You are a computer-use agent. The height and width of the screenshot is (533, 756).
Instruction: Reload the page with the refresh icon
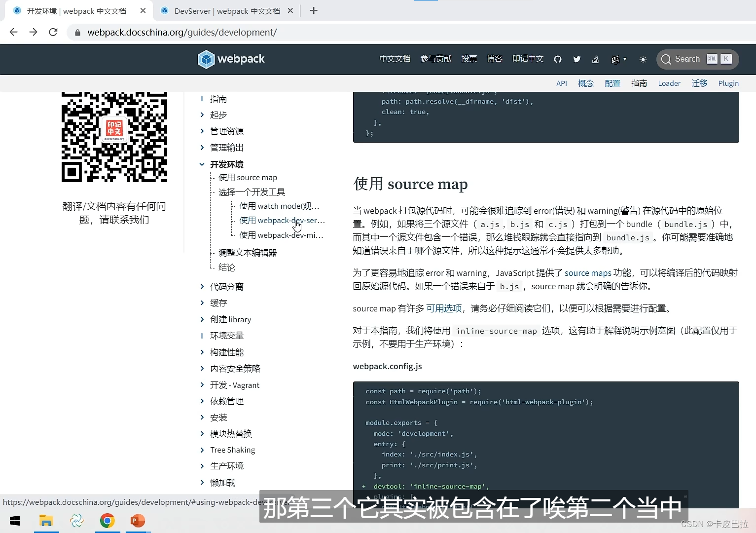[x=53, y=32]
